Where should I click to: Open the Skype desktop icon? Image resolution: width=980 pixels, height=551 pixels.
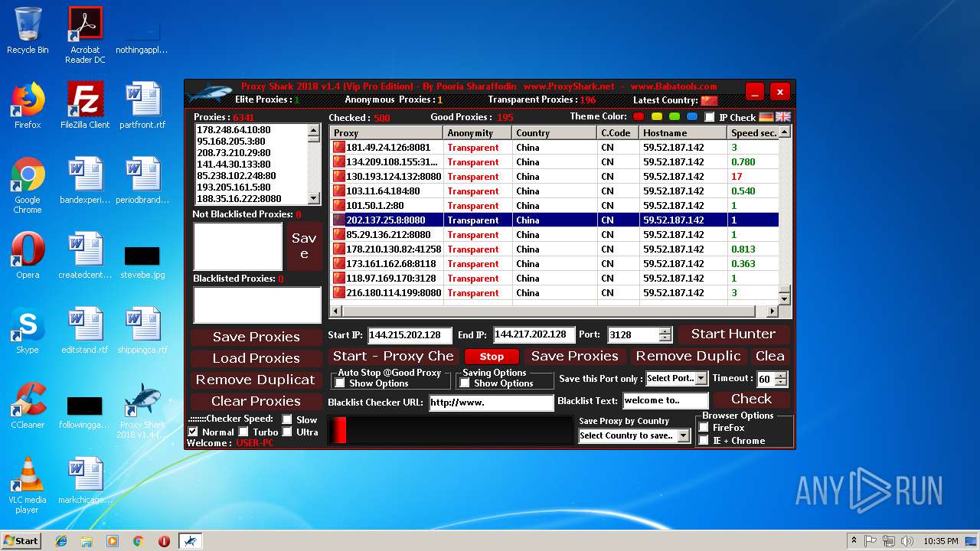click(28, 331)
